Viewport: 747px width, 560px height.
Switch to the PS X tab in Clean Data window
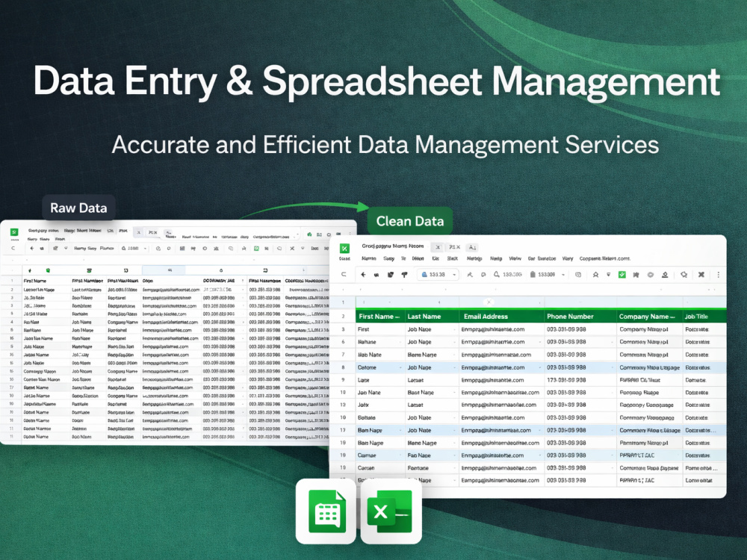pyautogui.click(x=454, y=247)
